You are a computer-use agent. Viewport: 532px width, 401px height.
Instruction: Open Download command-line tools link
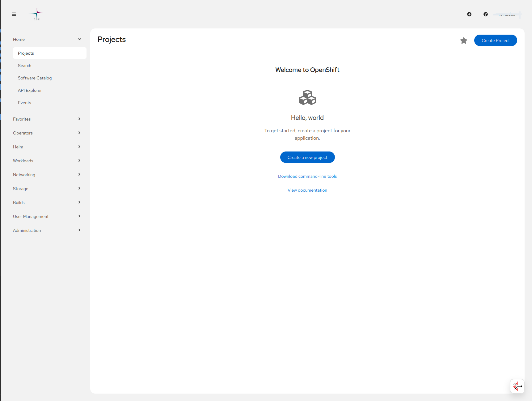point(307,176)
